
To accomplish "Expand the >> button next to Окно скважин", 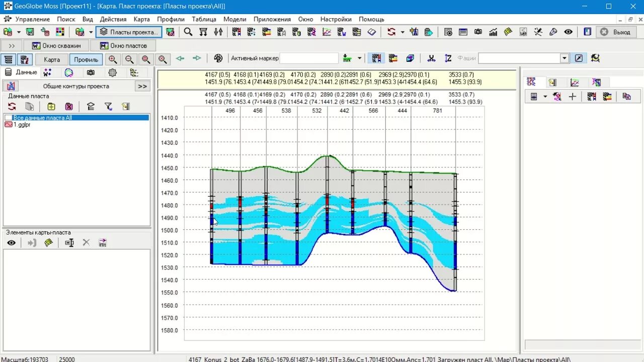I will 12,45.
